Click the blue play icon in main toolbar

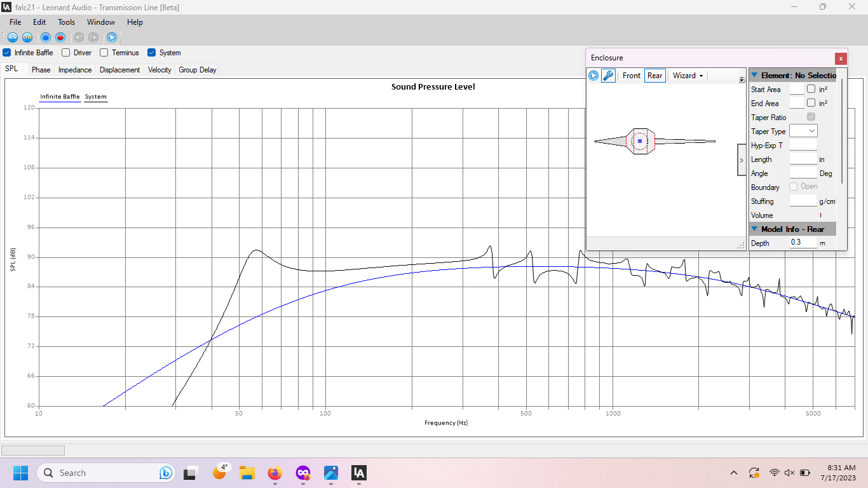pyautogui.click(x=112, y=37)
